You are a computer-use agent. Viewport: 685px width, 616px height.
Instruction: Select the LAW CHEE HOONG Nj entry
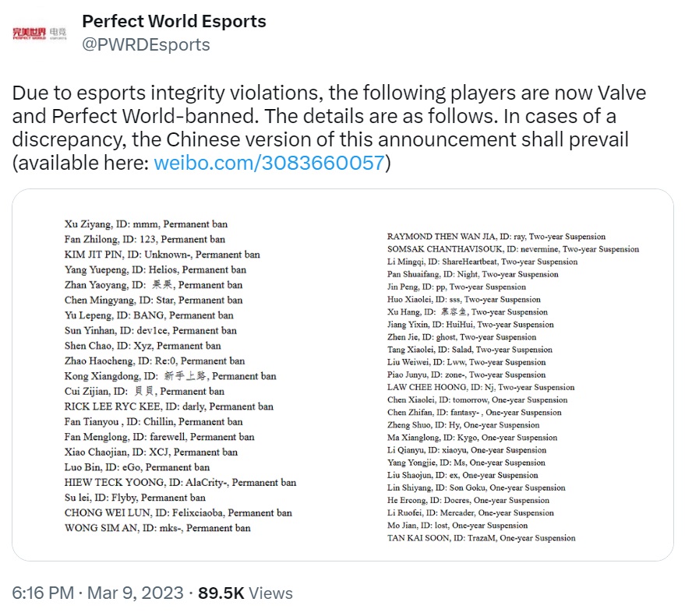tap(481, 387)
